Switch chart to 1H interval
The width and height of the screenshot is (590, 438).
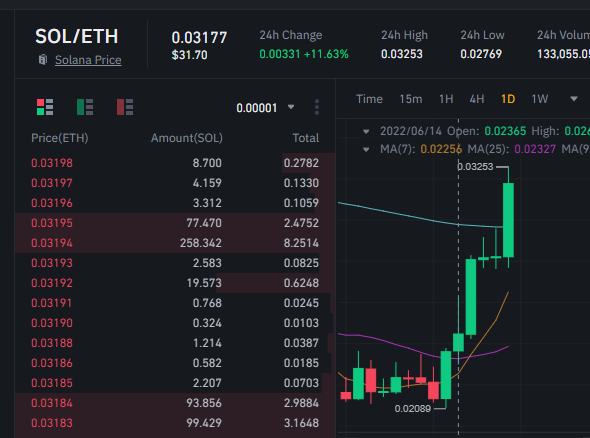446,99
